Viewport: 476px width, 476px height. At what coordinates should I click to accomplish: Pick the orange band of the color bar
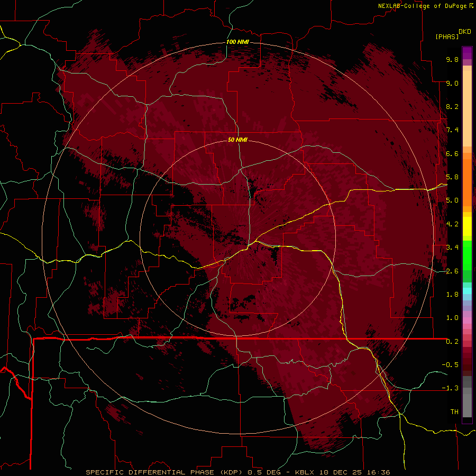point(467,182)
